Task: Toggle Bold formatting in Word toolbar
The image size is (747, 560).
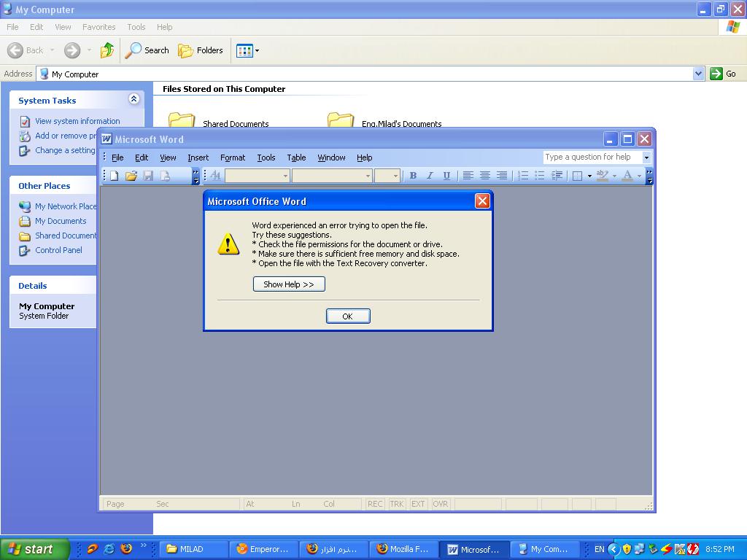Action: tap(413, 176)
